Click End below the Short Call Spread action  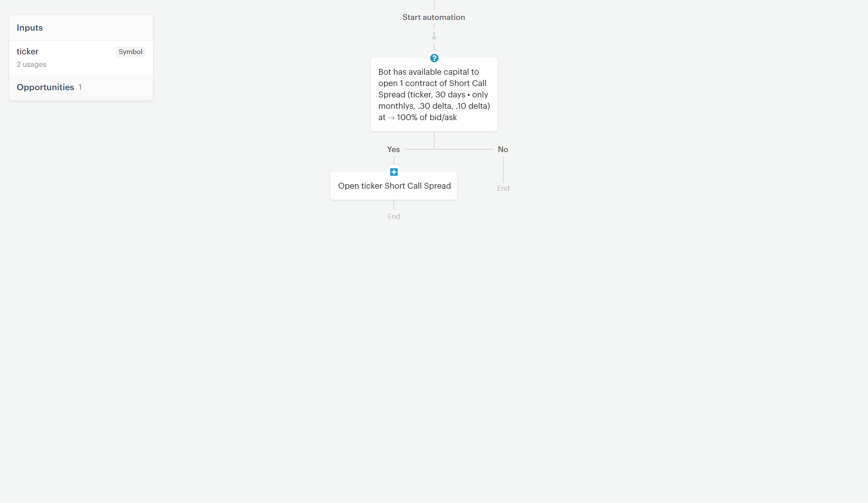click(394, 217)
